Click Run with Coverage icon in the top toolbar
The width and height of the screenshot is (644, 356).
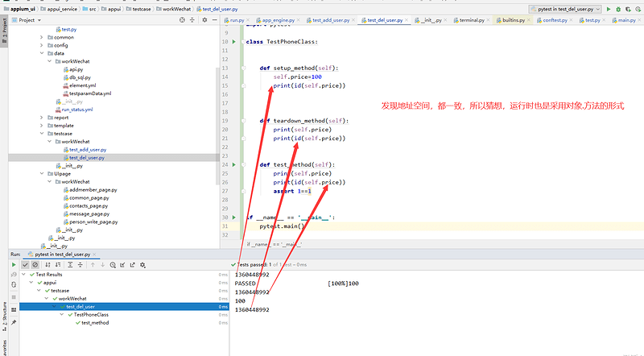tap(628, 9)
